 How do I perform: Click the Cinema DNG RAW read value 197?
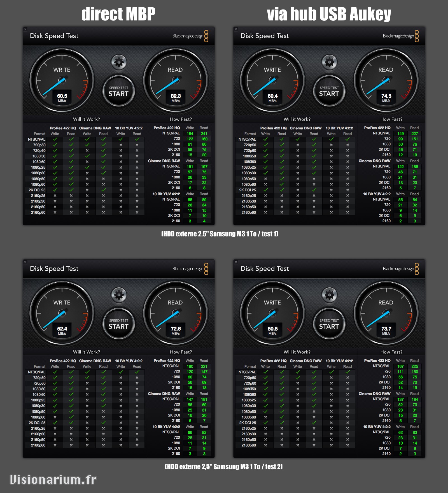(204, 167)
